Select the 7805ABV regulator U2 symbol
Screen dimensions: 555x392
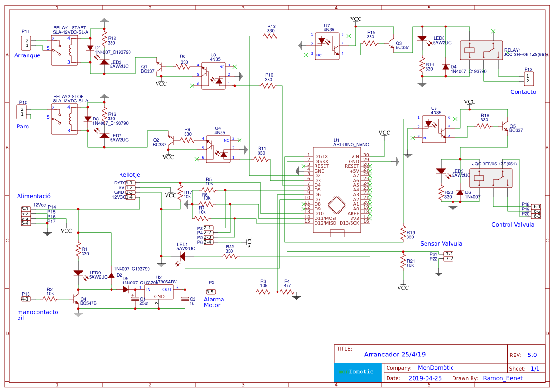(160, 291)
